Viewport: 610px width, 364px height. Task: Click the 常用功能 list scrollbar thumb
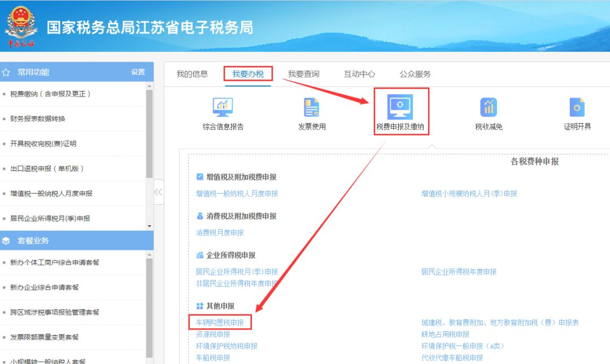point(149,133)
